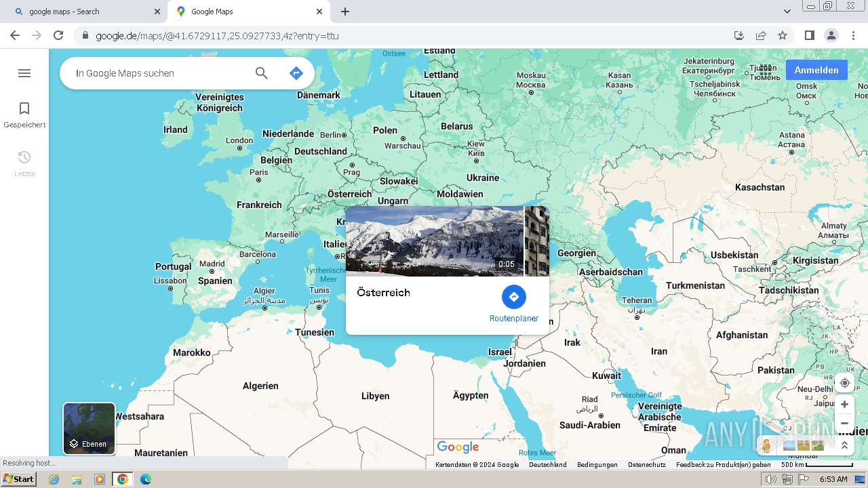Click Routenplaner on the Österreich card
Viewport: 868px width, 488px height.
coord(514,304)
